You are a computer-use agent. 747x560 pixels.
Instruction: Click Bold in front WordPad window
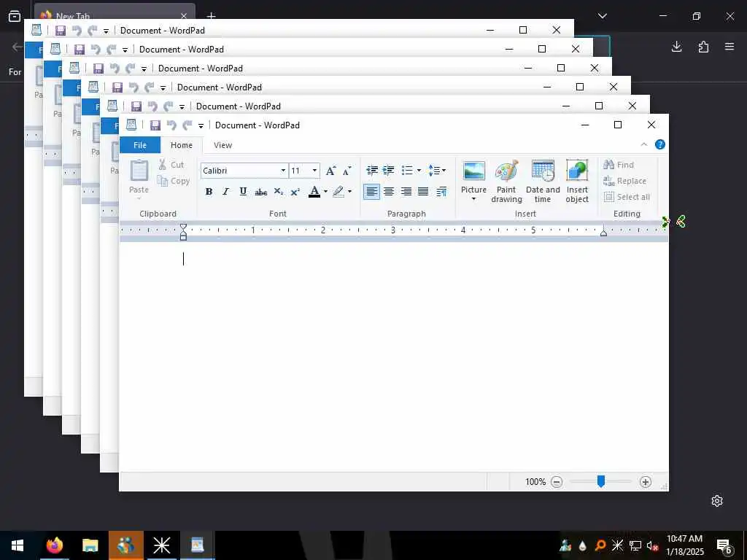tap(209, 192)
